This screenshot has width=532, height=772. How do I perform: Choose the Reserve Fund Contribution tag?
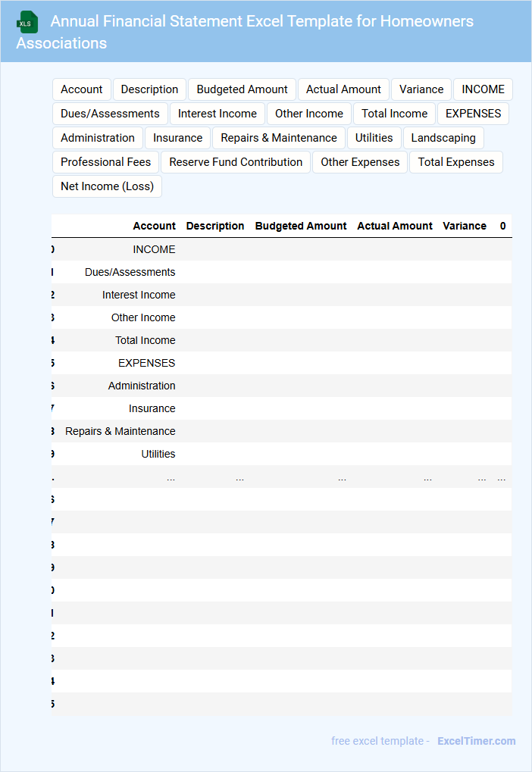236,162
